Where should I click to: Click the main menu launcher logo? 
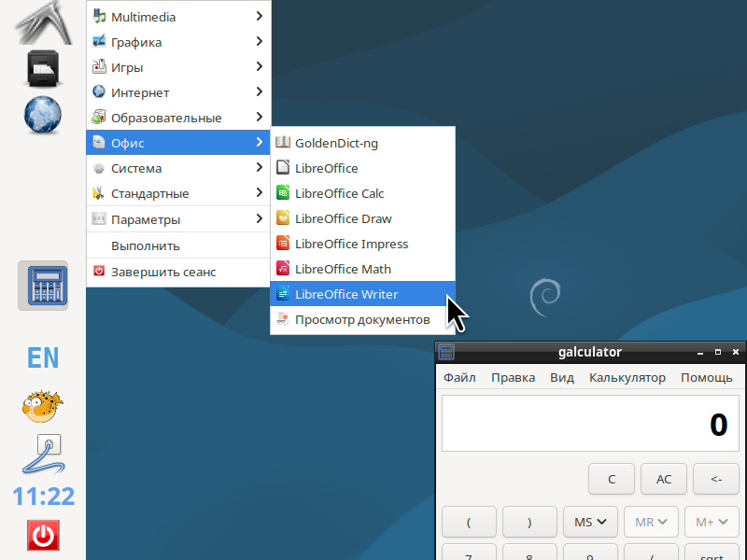click(44, 22)
